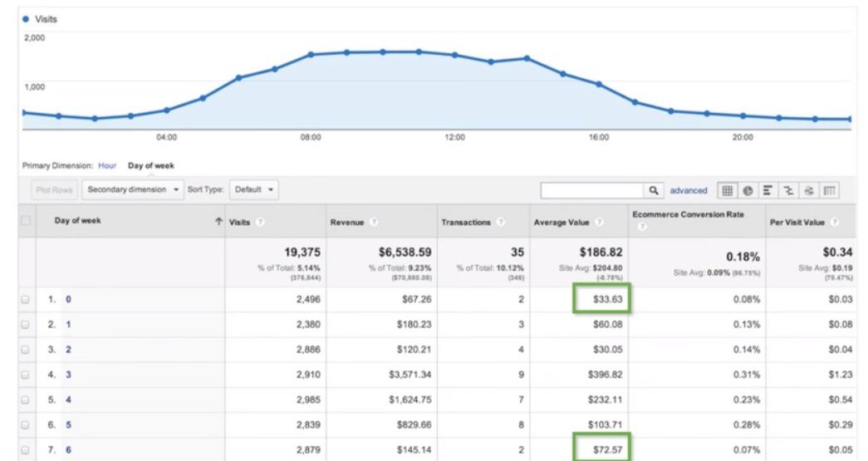Click the chart data point at 20:00
This screenshot has width=868, height=461.
[743, 116]
